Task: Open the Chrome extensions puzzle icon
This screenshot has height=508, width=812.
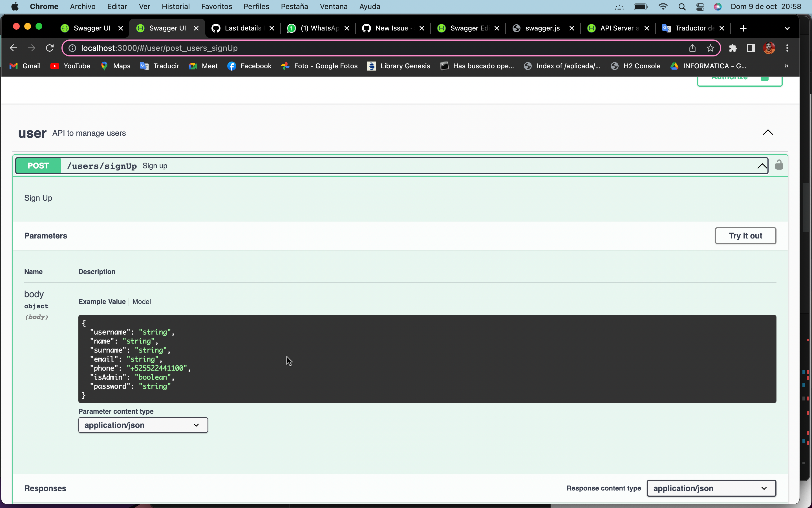Action: tap(733, 48)
